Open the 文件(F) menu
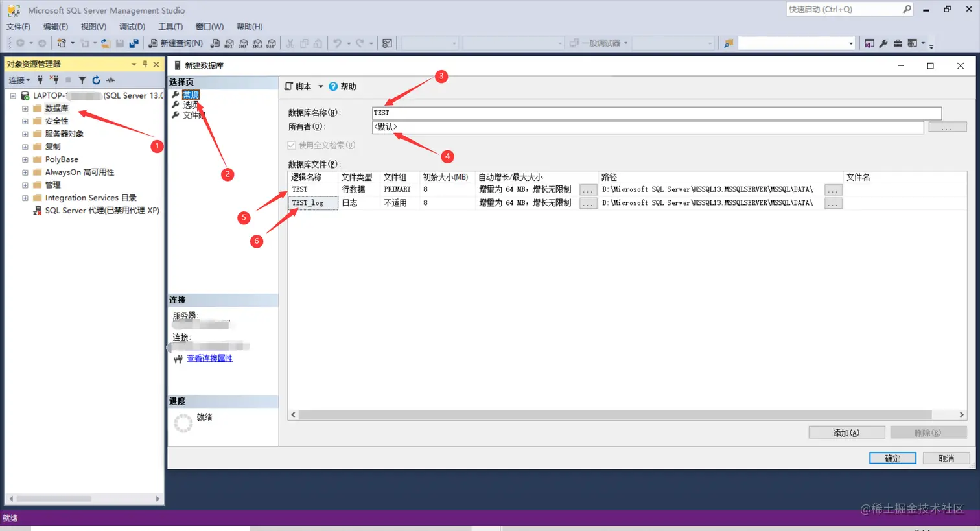The image size is (980, 531). [18, 27]
